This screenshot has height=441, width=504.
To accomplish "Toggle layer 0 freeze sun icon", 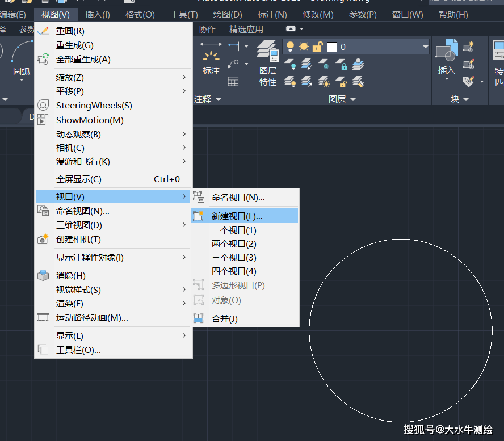I will (x=304, y=47).
